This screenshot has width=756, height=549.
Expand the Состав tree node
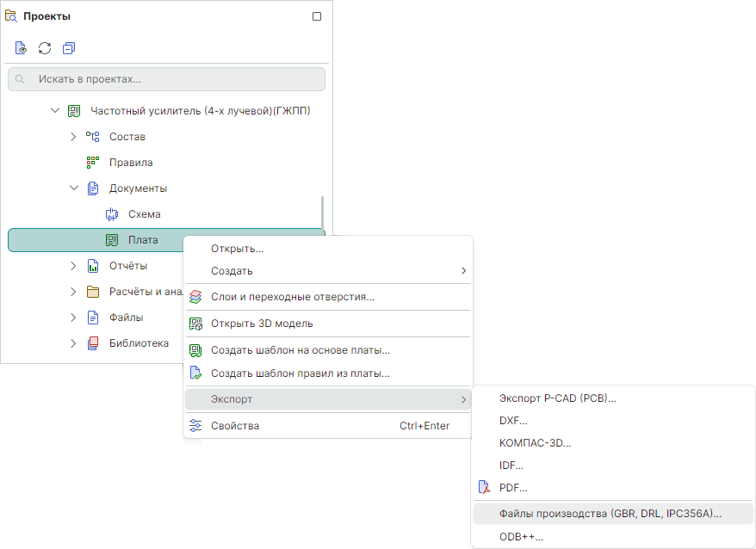(x=74, y=137)
